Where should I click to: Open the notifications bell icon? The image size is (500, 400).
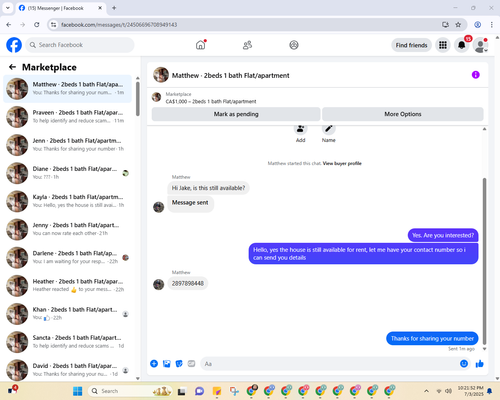(x=462, y=45)
